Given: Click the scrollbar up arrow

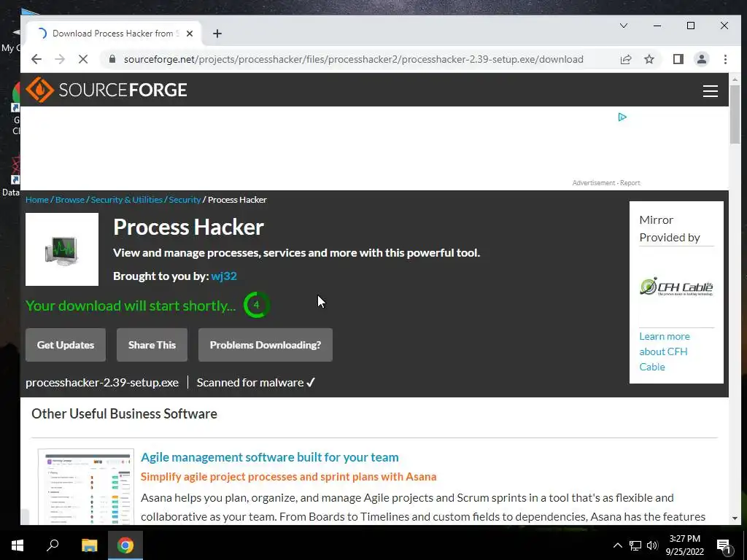Looking at the screenshot, I should coord(735,79).
